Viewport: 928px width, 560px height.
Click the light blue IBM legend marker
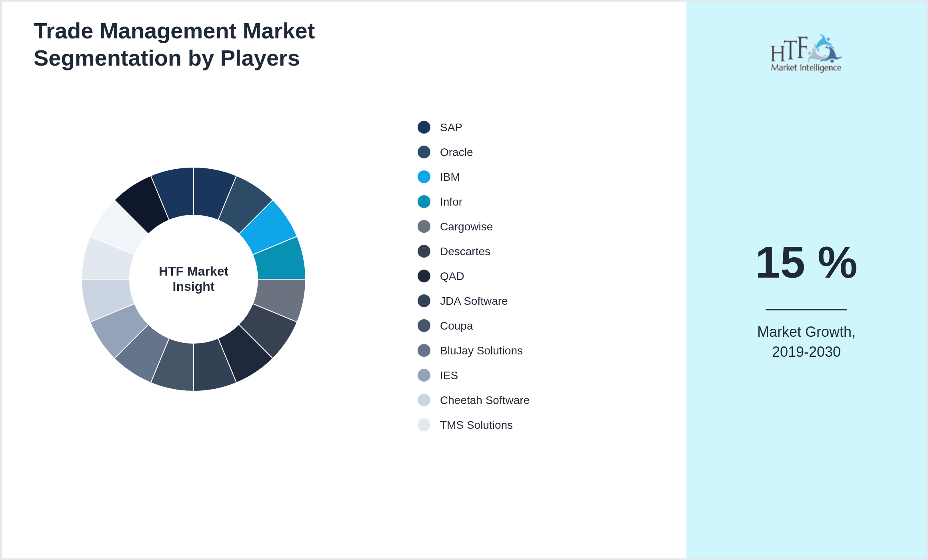[424, 177]
